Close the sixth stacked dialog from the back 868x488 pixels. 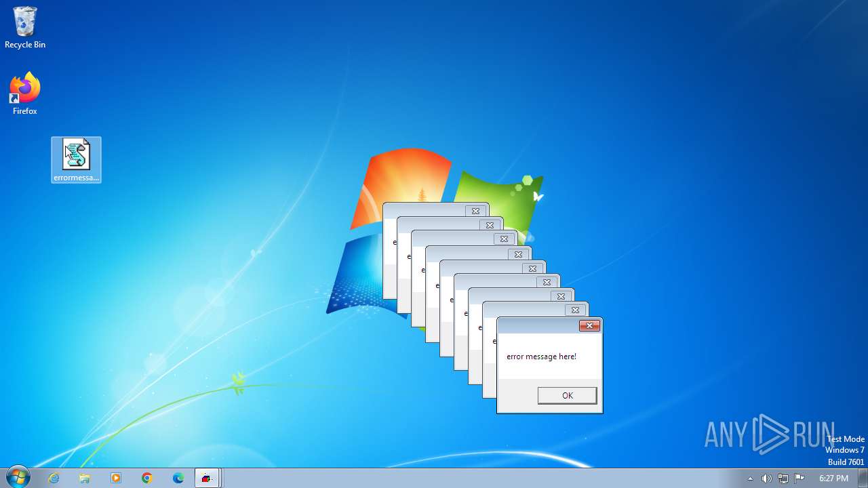[547, 282]
